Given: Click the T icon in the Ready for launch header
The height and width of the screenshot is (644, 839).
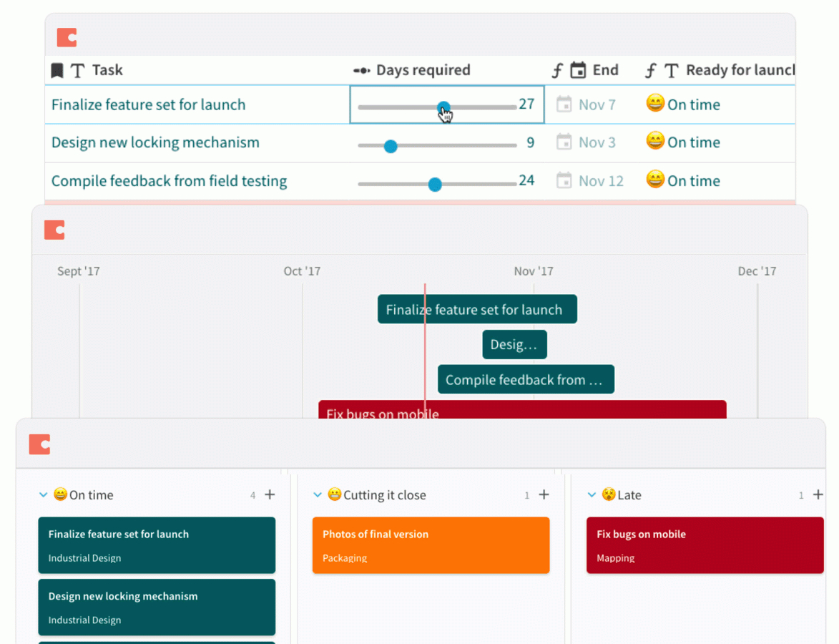Looking at the screenshot, I should 671,69.
